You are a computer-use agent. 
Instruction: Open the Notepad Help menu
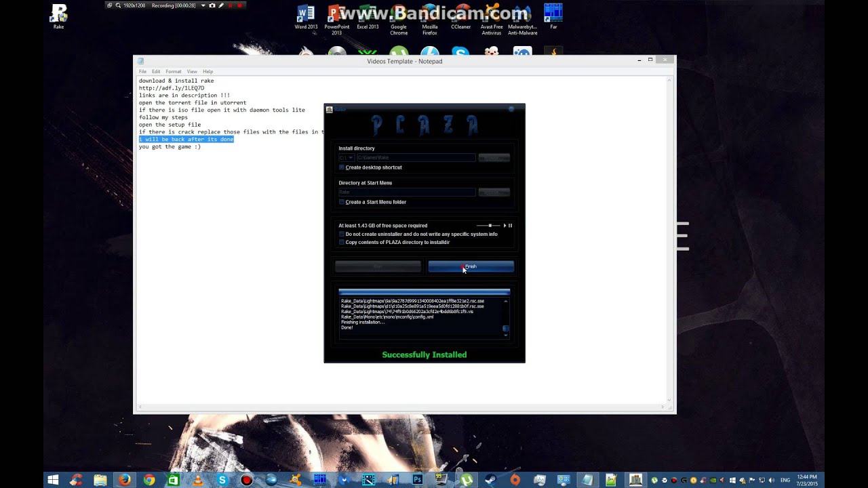click(x=208, y=71)
